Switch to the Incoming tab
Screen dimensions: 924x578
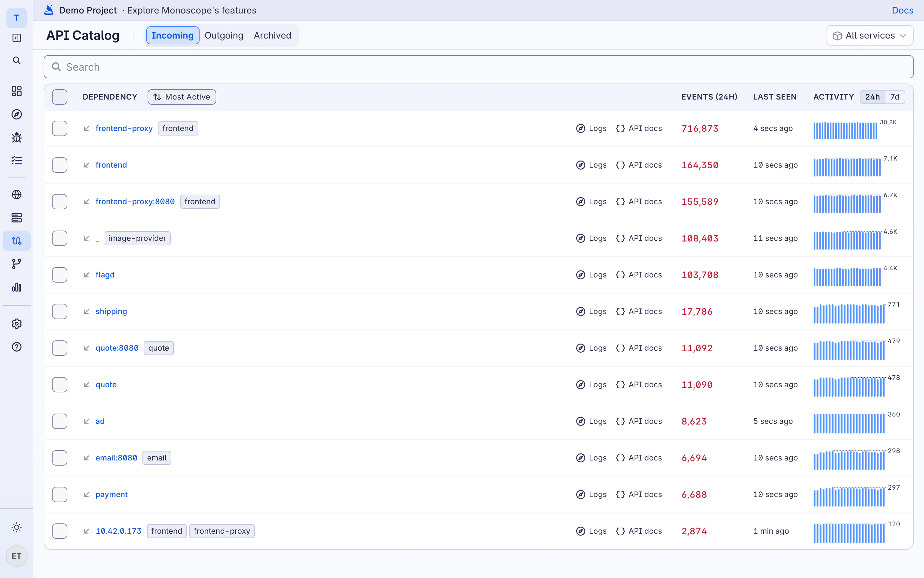coord(173,36)
